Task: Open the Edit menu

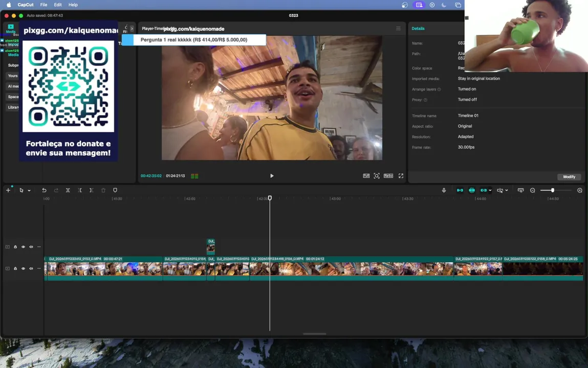Action: pyautogui.click(x=58, y=5)
